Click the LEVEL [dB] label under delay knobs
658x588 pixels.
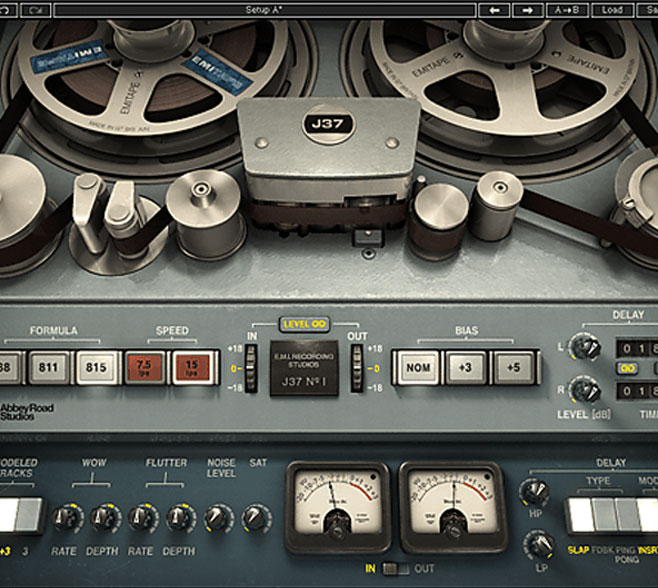[584, 415]
